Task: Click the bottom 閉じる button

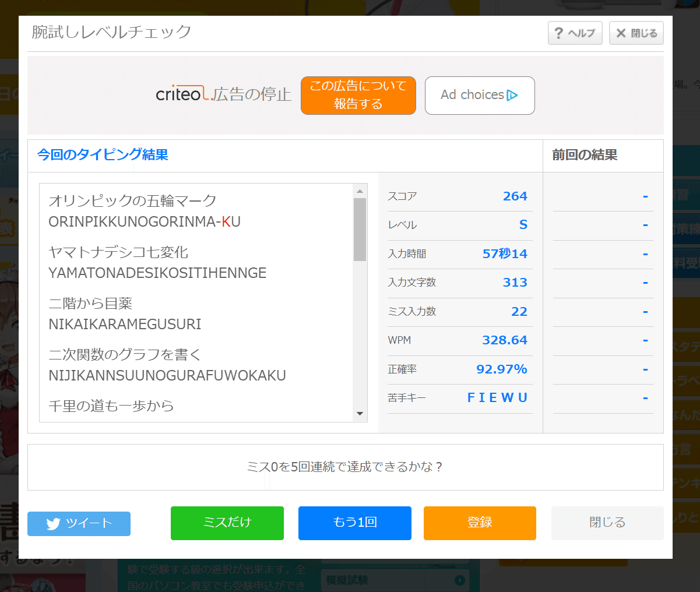Action: click(x=607, y=523)
